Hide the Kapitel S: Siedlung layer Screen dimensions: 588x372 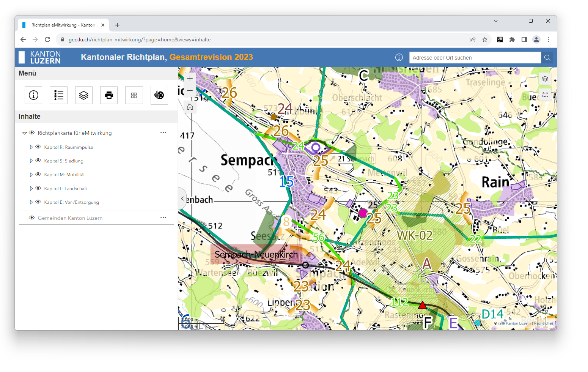(38, 161)
